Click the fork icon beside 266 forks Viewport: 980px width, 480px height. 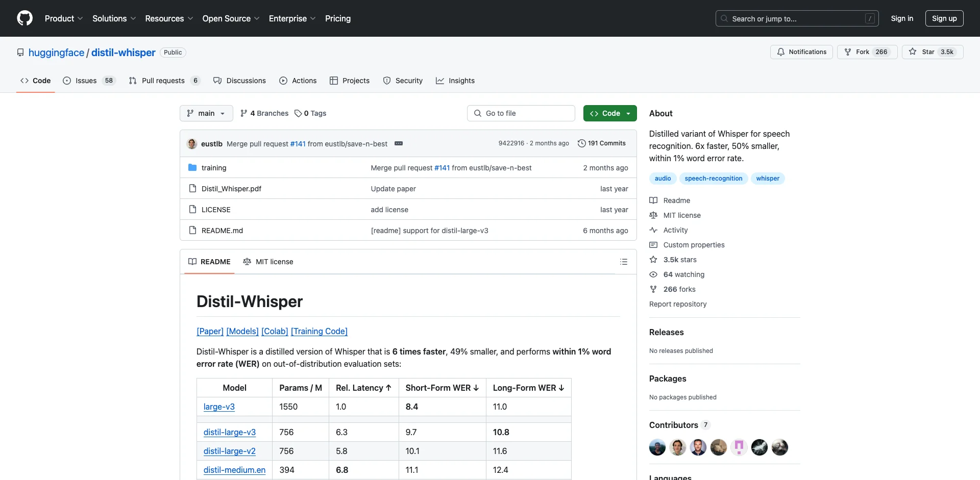coord(653,289)
